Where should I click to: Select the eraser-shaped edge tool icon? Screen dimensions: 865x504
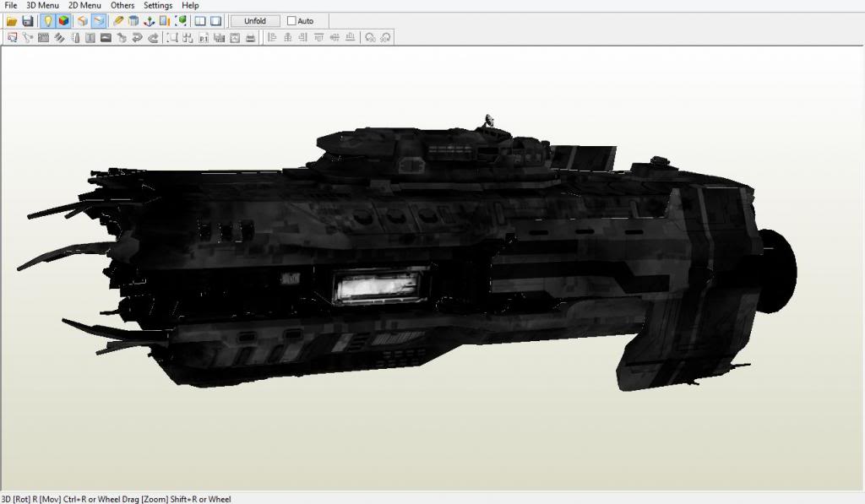pos(118,21)
